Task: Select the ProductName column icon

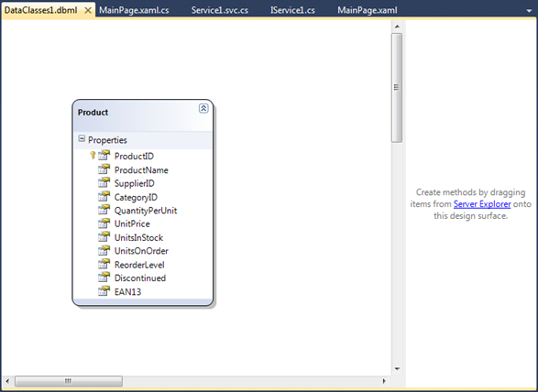Action: pos(104,169)
